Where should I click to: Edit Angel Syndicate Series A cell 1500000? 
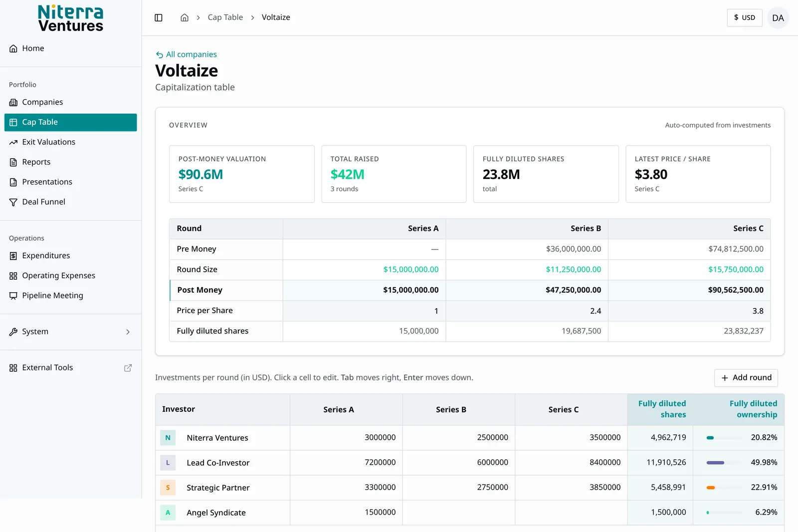[x=346, y=513]
